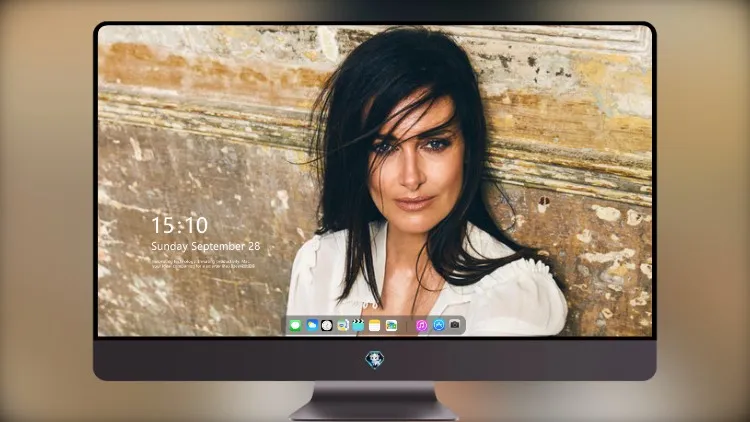
Task: Open the yellow Notes app in dock
Action: tap(375, 326)
